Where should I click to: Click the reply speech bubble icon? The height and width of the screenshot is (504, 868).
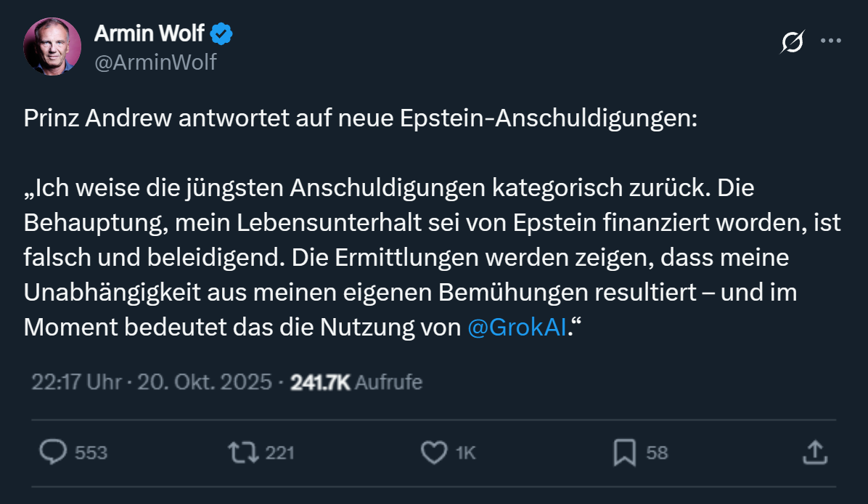point(53,452)
